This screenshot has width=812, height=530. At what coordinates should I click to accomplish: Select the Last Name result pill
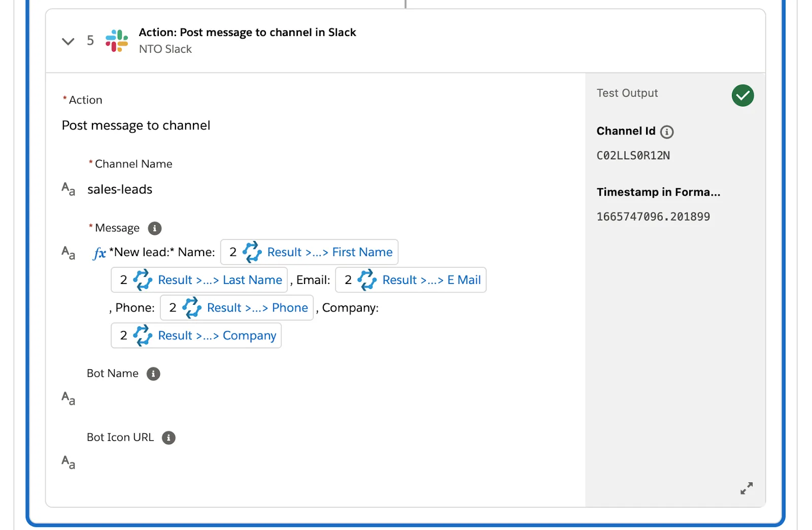(x=199, y=280)
